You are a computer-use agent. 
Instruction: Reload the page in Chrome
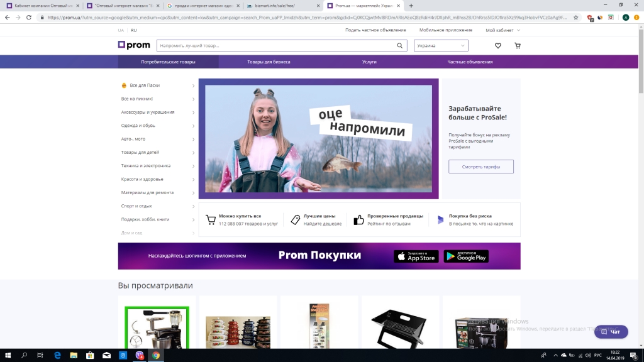click(29, 17)
